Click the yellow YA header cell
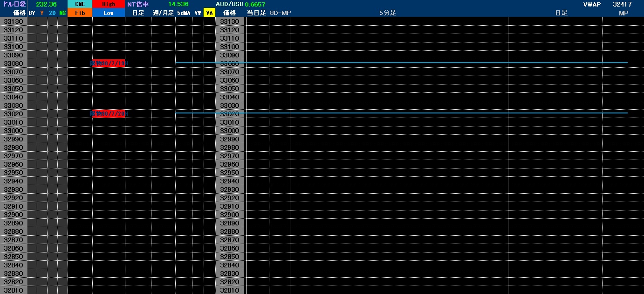The width and height of the screenshot is (644, 294). point(209,13)
